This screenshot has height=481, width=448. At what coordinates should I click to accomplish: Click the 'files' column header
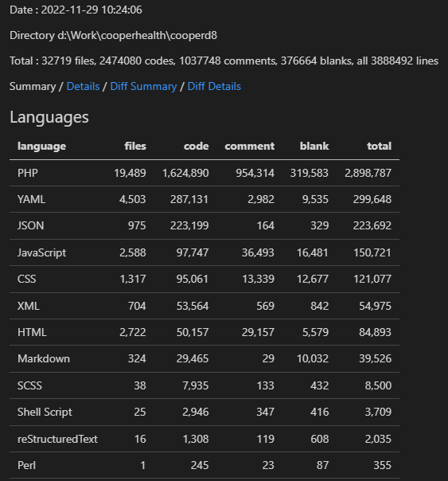(x=135, y=147)
